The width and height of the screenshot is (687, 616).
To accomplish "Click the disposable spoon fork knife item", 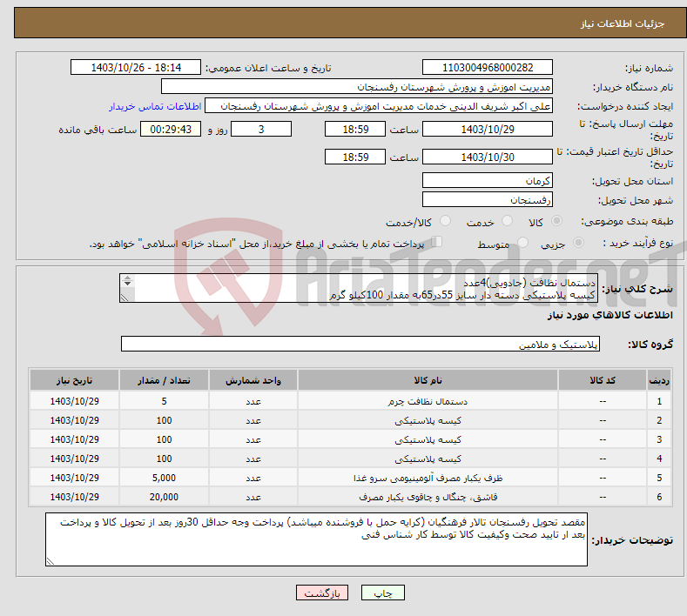I will (428, 497).
